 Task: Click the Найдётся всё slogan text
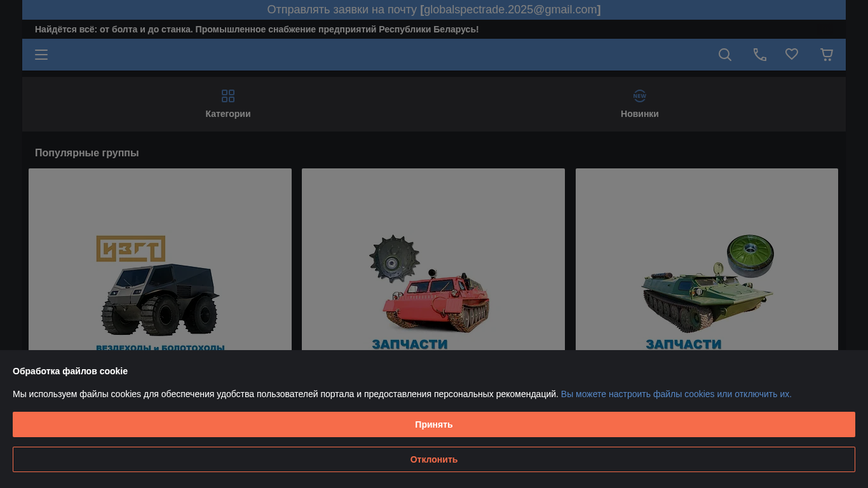tap(257, 29)
